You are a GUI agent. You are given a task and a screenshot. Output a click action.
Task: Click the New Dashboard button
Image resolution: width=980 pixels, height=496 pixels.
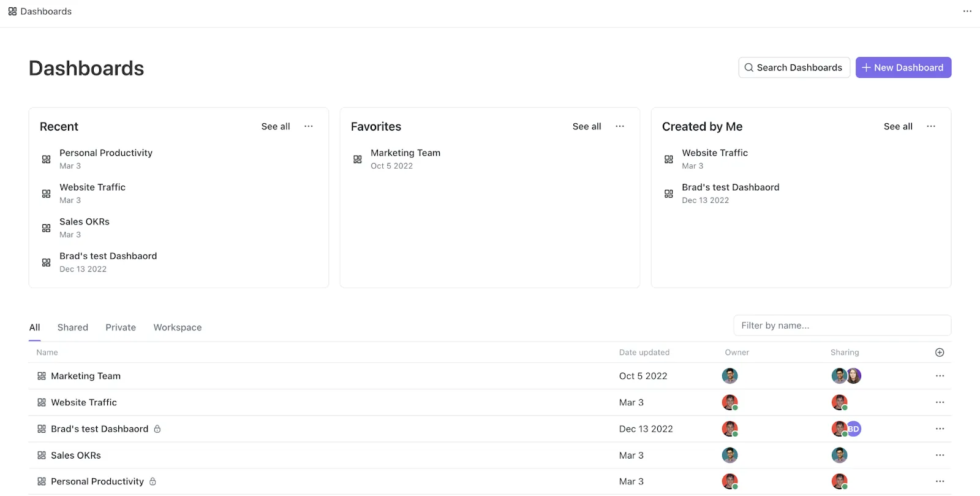[x=903, y=67]
